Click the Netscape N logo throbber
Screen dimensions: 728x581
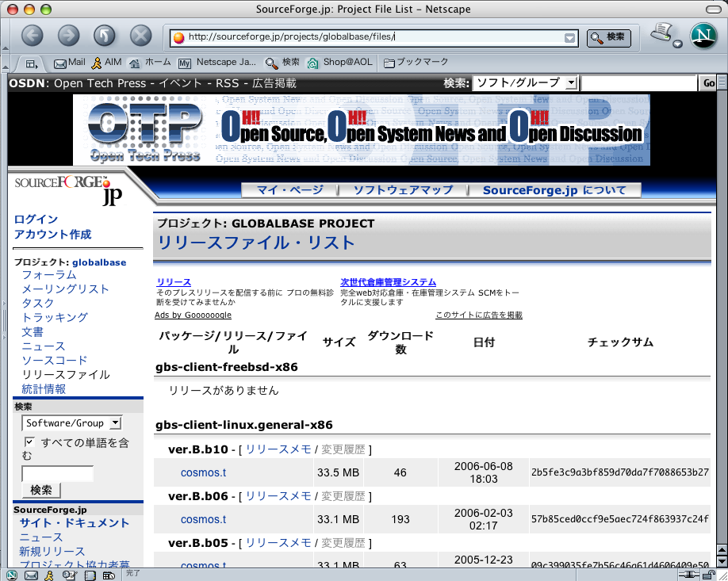coord(704,36)
